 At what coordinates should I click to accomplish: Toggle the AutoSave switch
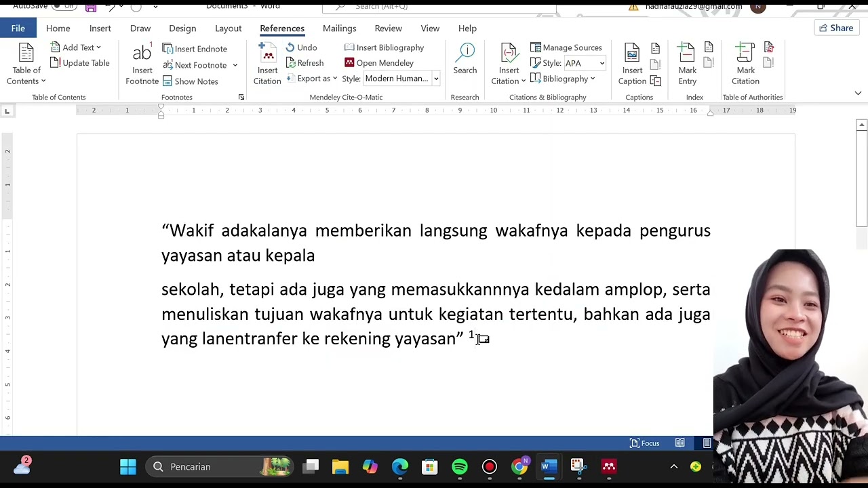64,5
